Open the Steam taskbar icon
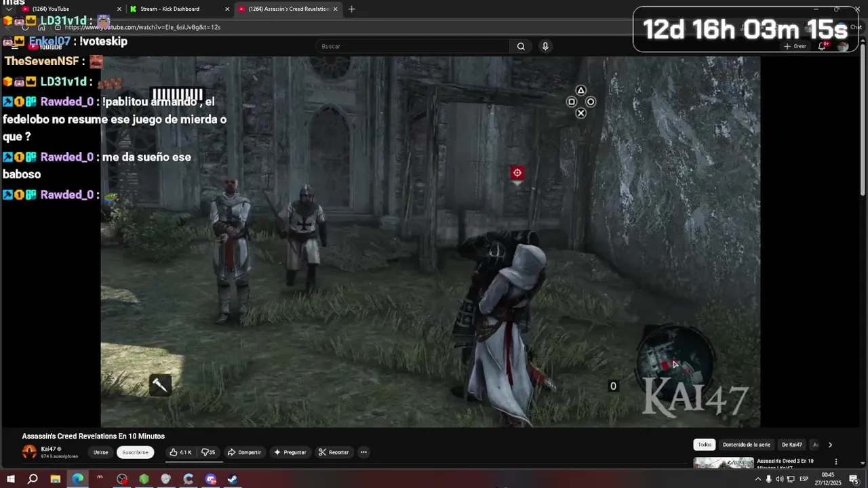 click(x=233, y=479)
